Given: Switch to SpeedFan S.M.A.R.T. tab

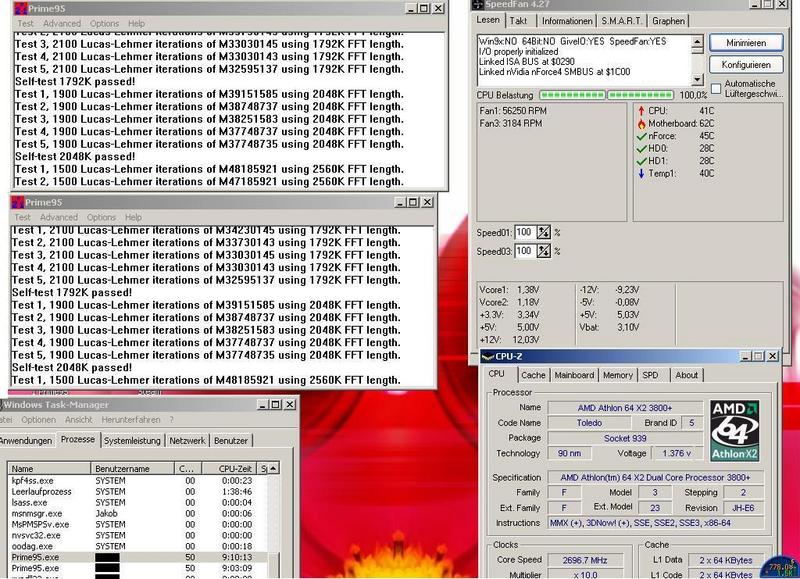Looking at the screenshot, I should click(x=621, y=21).
